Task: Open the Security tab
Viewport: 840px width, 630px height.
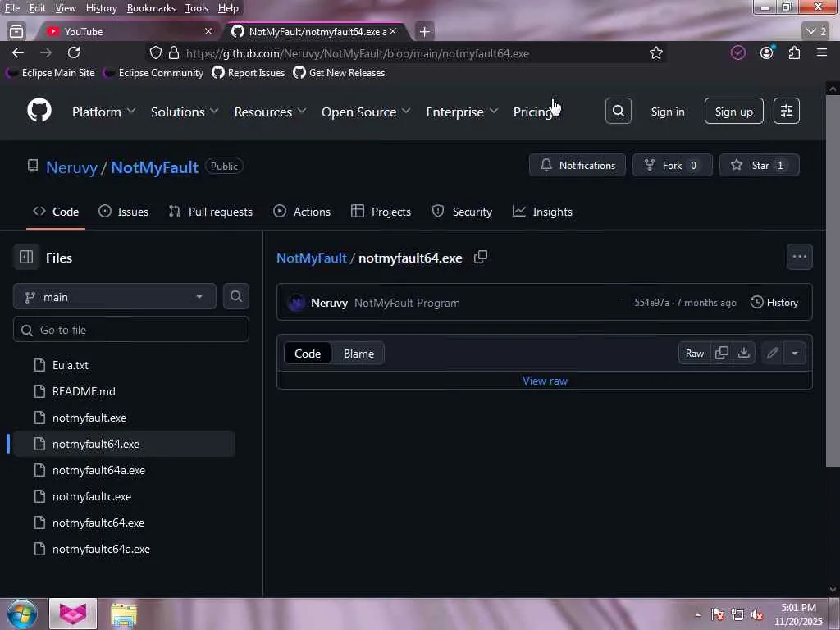Action: [462, 212]
